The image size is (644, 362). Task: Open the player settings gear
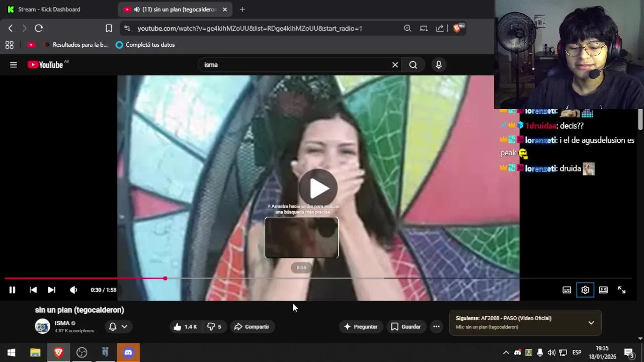coord(585,290)
